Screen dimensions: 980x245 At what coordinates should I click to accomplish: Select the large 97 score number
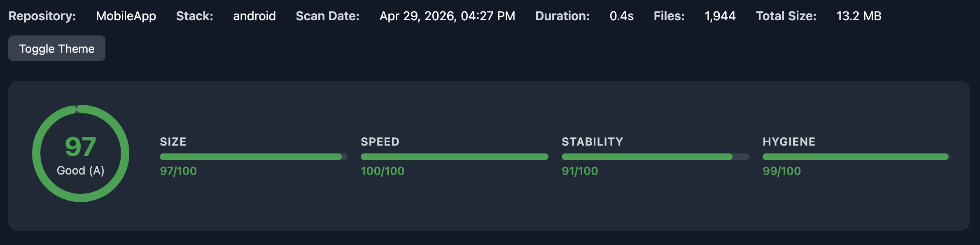(x=81, y=147)
